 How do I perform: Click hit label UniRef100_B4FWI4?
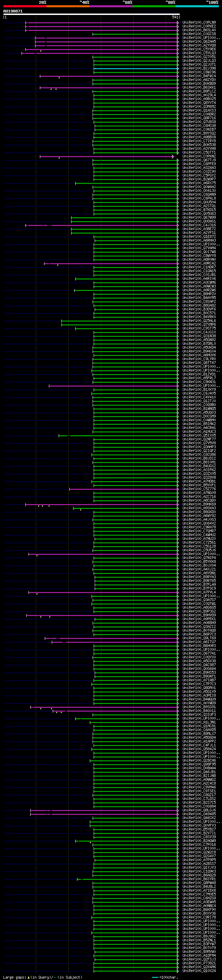(199, 76)
